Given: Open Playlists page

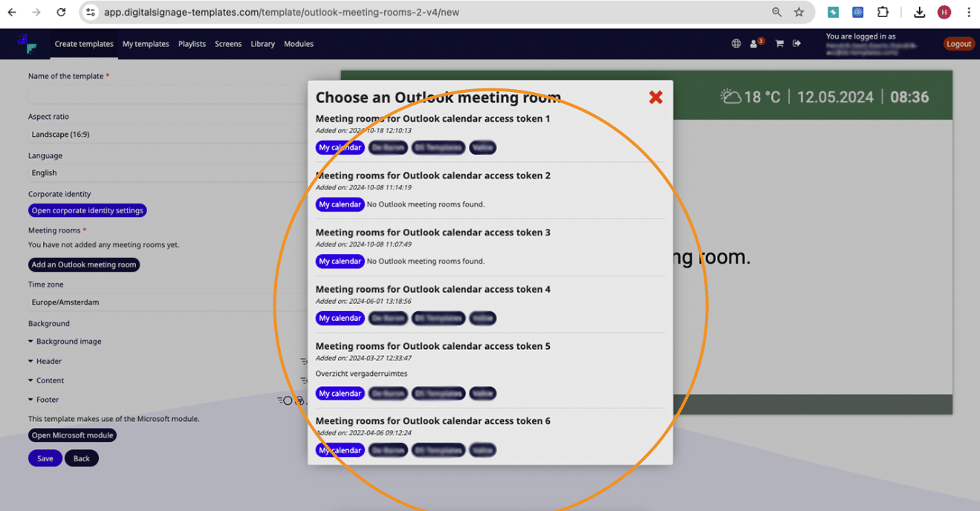Looking at the screenshot, I should pos(192,44).
